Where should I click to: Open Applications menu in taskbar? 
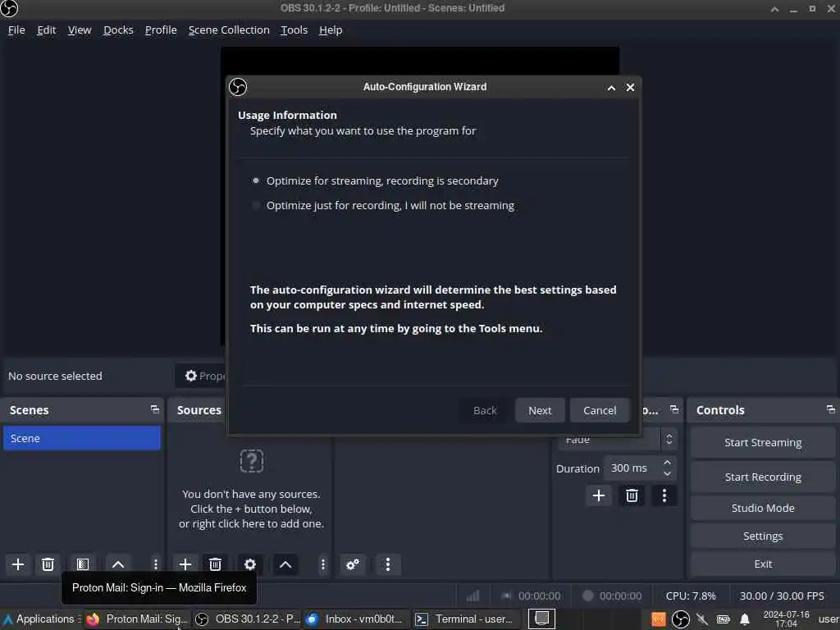41,619
